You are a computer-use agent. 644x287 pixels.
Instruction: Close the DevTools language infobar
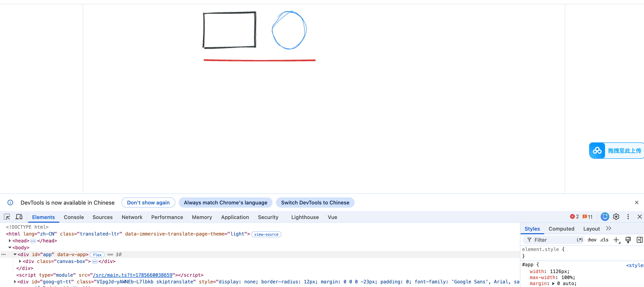[x=637, y=202]
